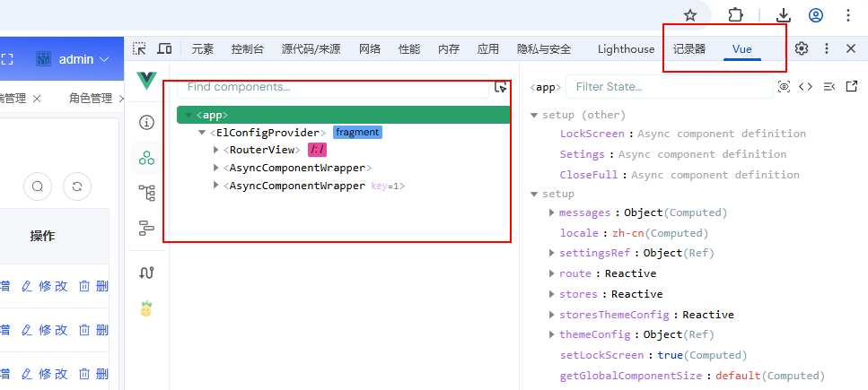Click the open in editor icon
Image resolution: width=868 pixels, height=390 pixels.
pos(829,87)
